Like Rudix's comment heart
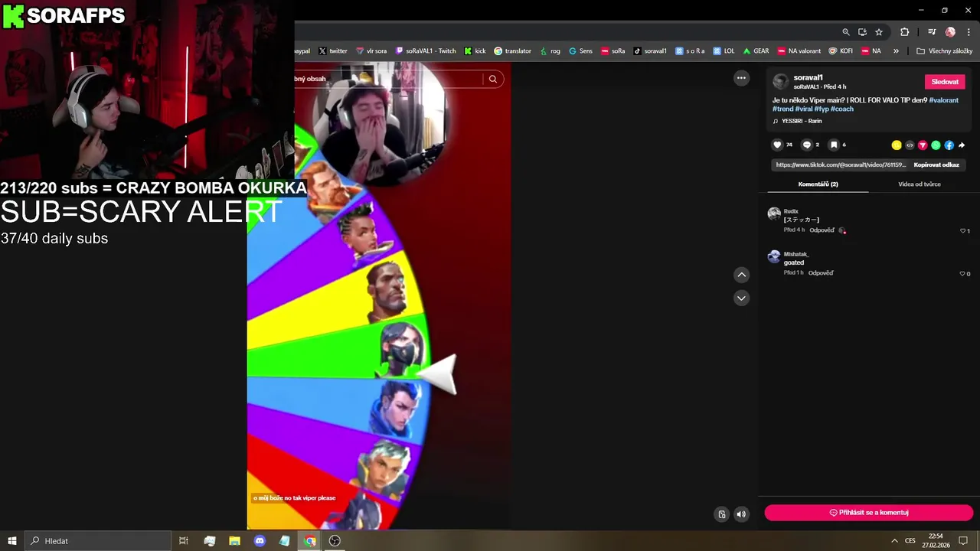Screen dimensions: 980x551 tap(963, 231)
